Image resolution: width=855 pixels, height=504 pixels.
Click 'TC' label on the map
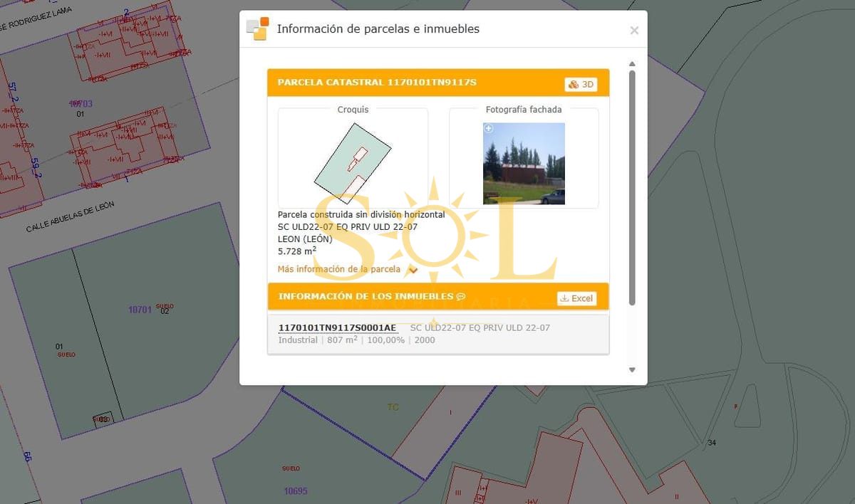point(393,407)
